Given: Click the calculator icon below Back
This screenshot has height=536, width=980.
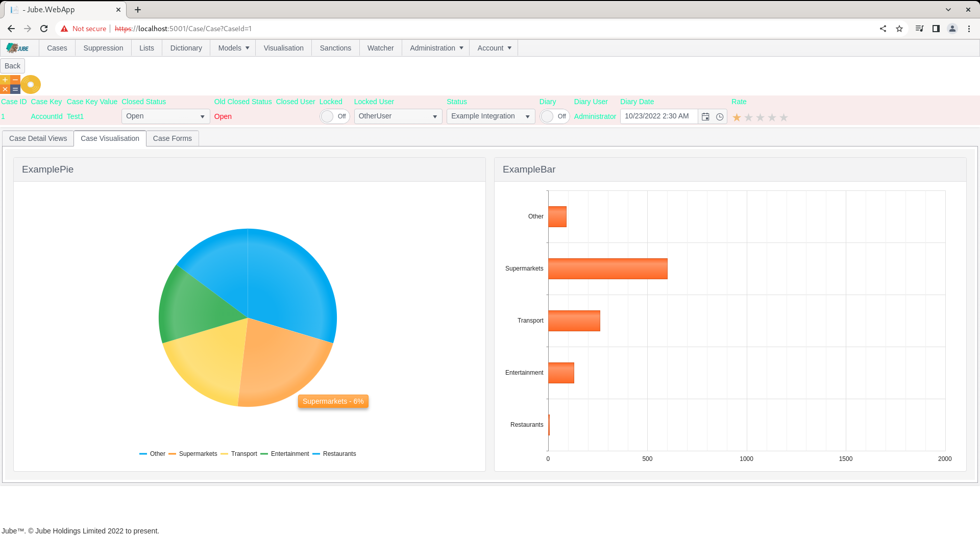Looking at the screenshot, I should coord(10,84).
